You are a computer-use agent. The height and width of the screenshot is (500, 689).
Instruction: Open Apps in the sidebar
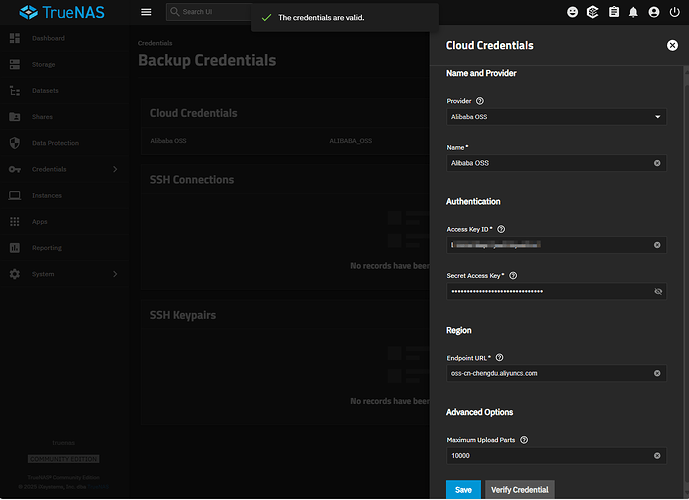[64, 222]
